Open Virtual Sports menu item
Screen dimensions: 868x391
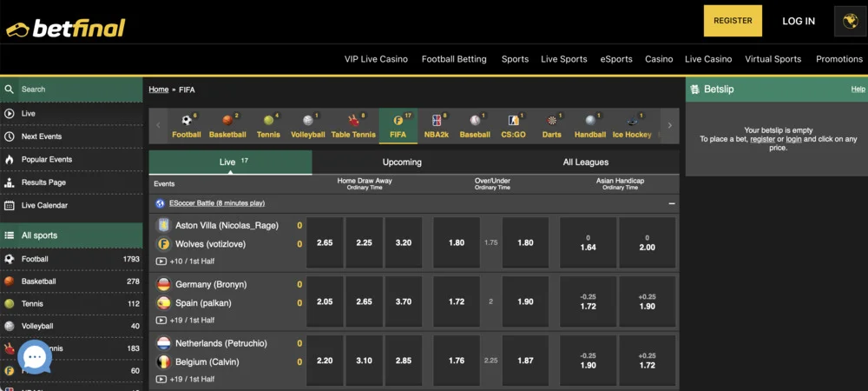point(773,59)
